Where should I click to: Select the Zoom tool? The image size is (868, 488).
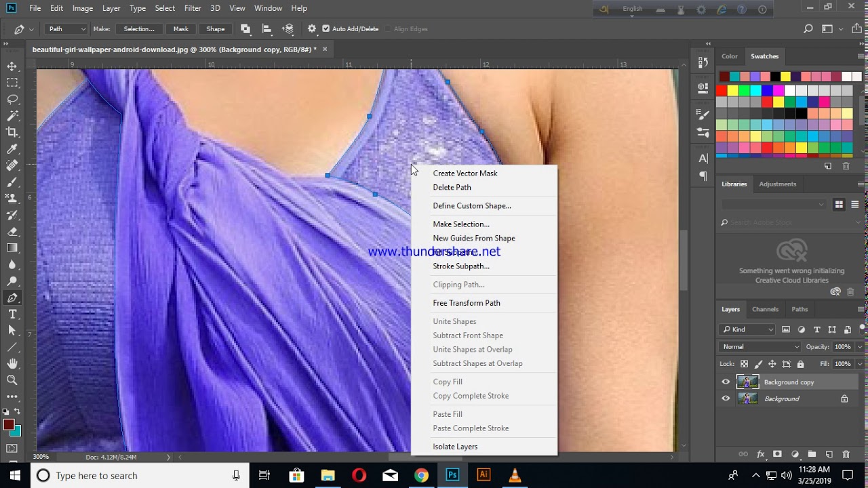[x=12, y=380]
